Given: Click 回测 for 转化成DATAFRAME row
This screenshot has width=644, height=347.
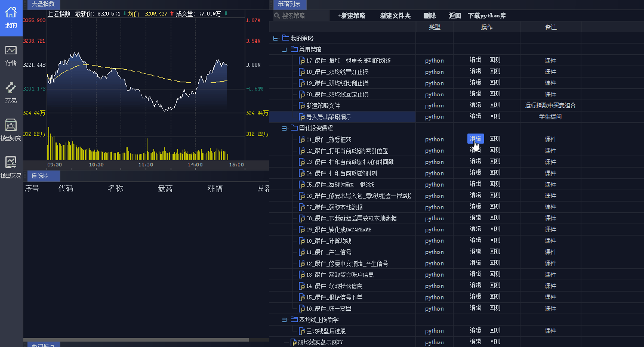Looking at the screenshot, I should [495, 230].
